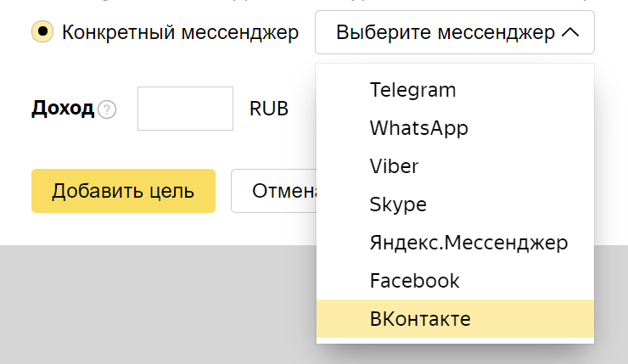Image resolution: width=628 pixels, height=364 pixels.
Task: Select the highlighted ВКонтакте option
Action: pyautogui.click(x=420, y=319)
